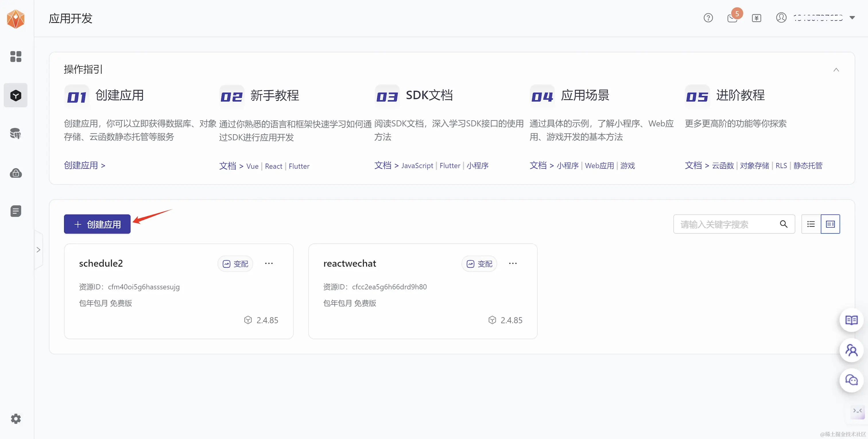868x439 pixels.
Task: Open the document list icon in sidebar
Action: (x=15, y=211)
